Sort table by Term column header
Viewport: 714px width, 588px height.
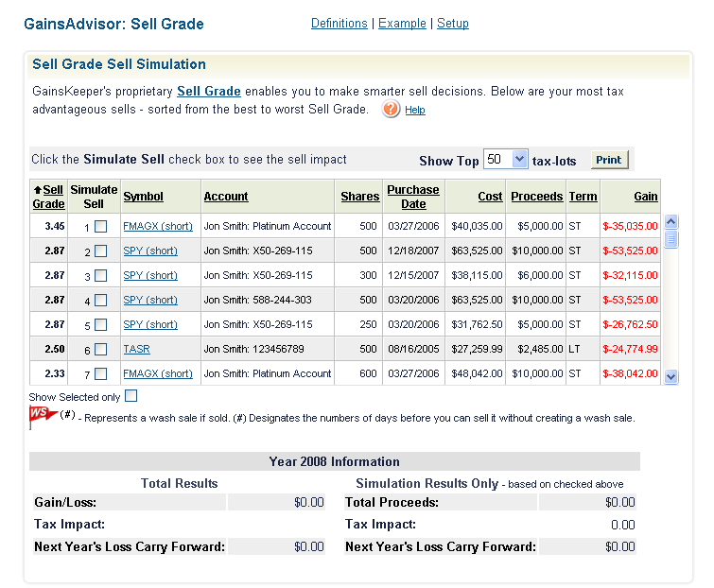(x=583, y=196)
